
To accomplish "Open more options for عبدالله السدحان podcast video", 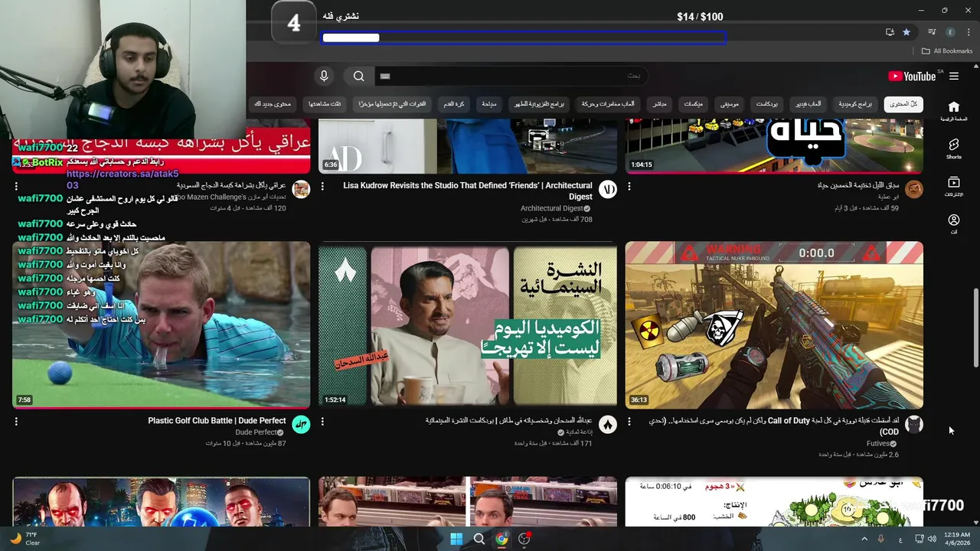I will [x=322, y=422].
